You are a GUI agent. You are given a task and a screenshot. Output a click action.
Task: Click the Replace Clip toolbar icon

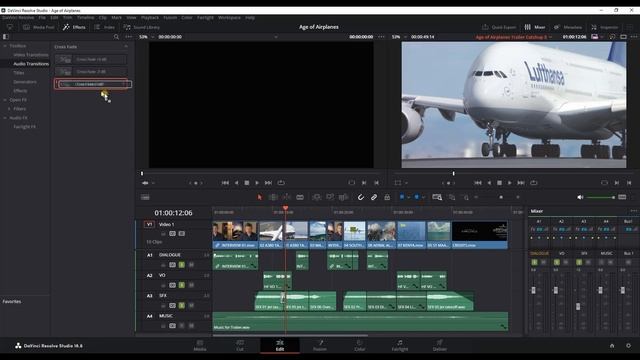pos(343,197)
